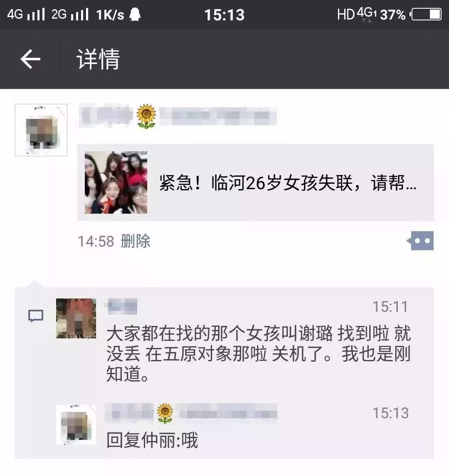Tap the sunflower emoji in the reply name
Viewport: 449px width, 476px height.
click(165, 413)
